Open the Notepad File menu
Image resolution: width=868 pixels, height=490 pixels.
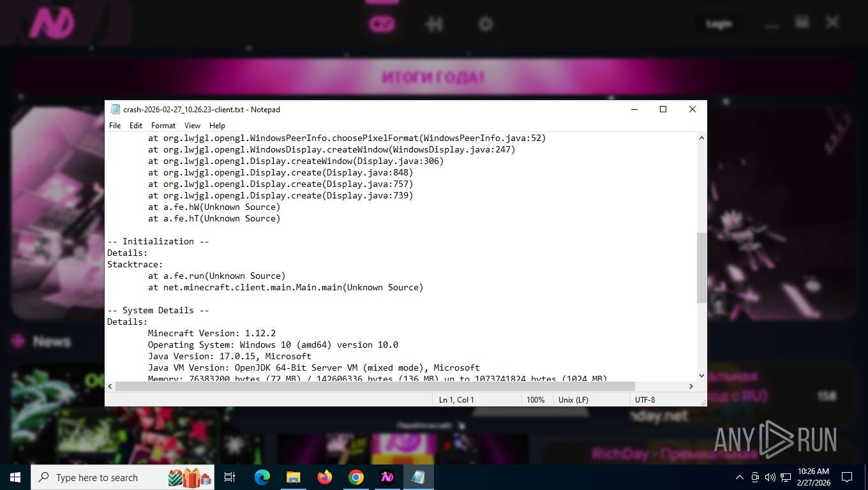tap(115, 126)
